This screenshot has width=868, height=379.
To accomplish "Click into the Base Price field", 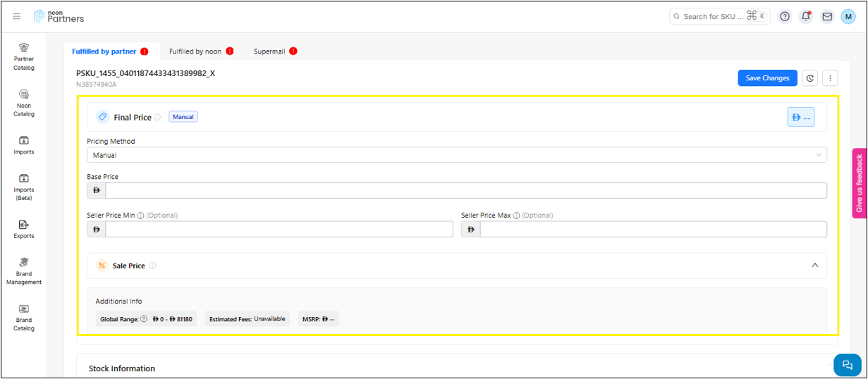I will pos(465,190).
